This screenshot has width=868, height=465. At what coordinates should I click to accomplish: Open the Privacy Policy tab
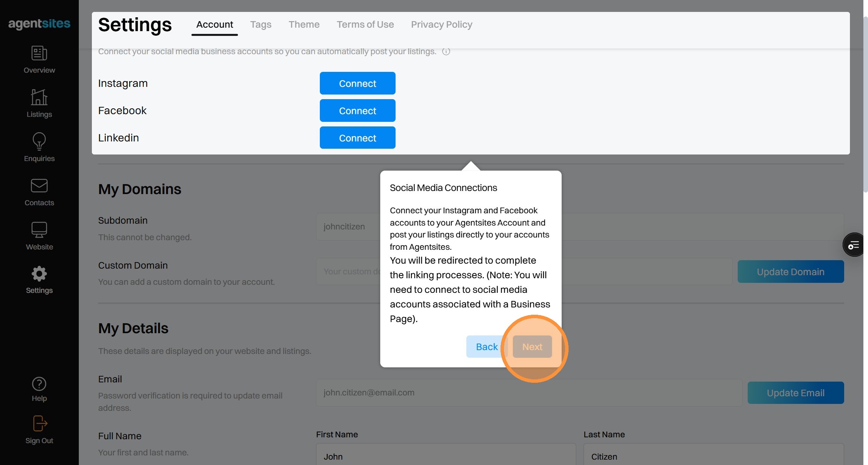[x=441, y=25]
